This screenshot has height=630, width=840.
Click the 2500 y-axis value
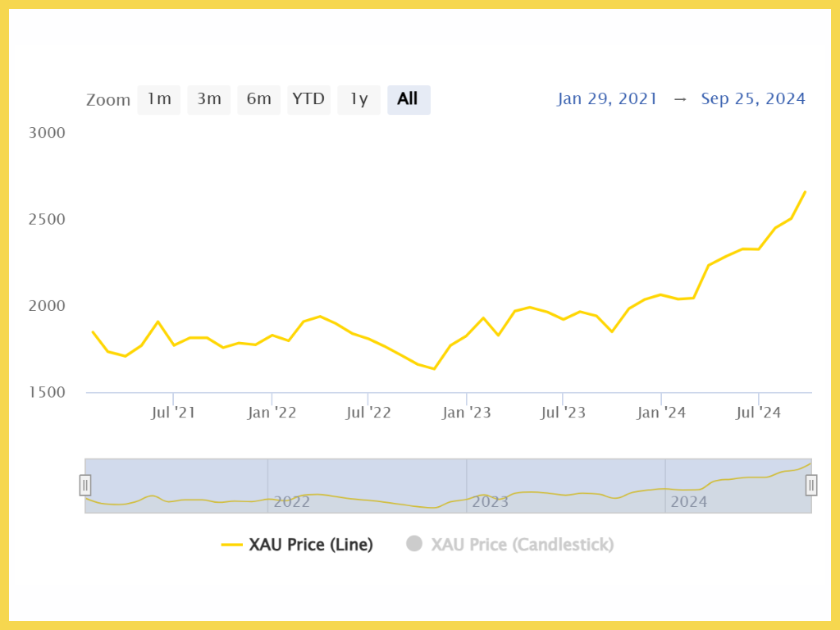(x=47, y=219)
